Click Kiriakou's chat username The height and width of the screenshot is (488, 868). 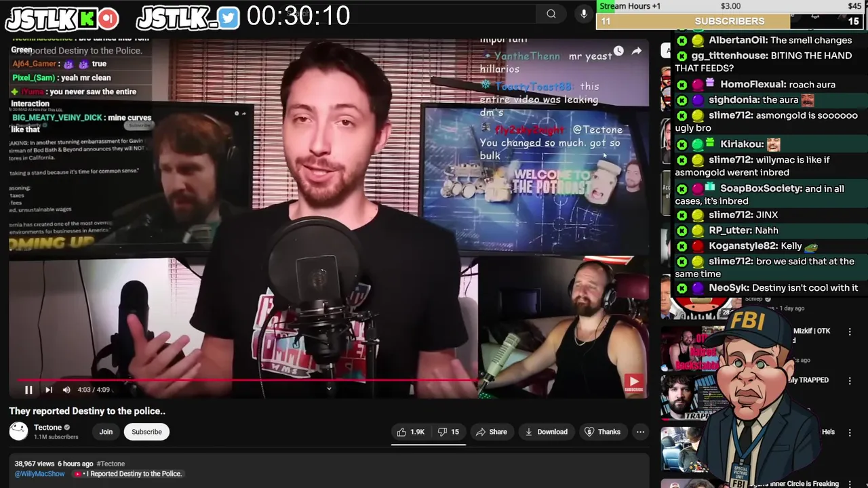pyautogui.click(x=741, y=144)
